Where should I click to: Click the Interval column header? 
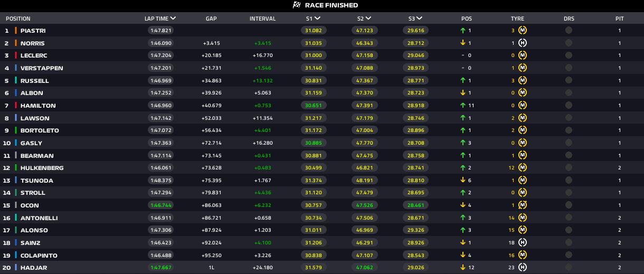[x=262, y=18]
